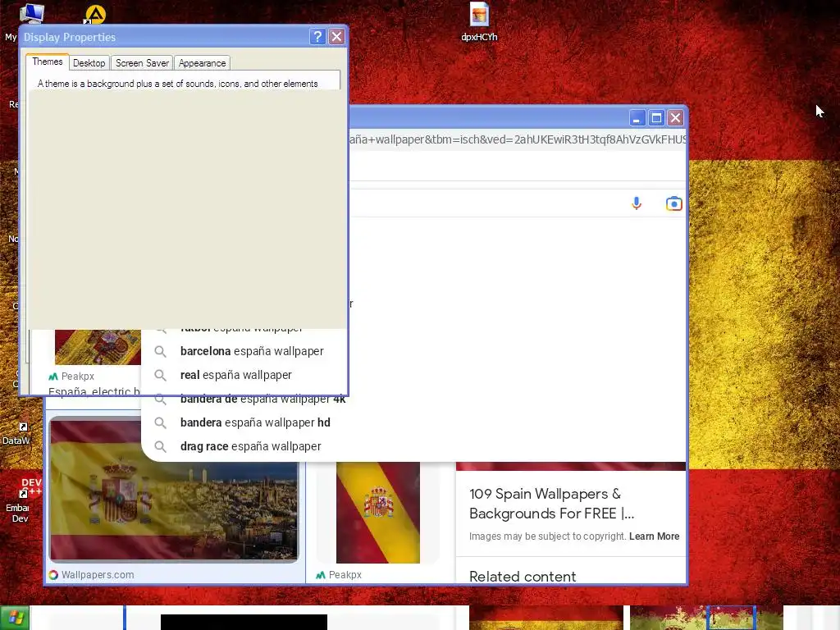840x630 pixels.
Task: Close the browser window
Action: tap(676, 118)
